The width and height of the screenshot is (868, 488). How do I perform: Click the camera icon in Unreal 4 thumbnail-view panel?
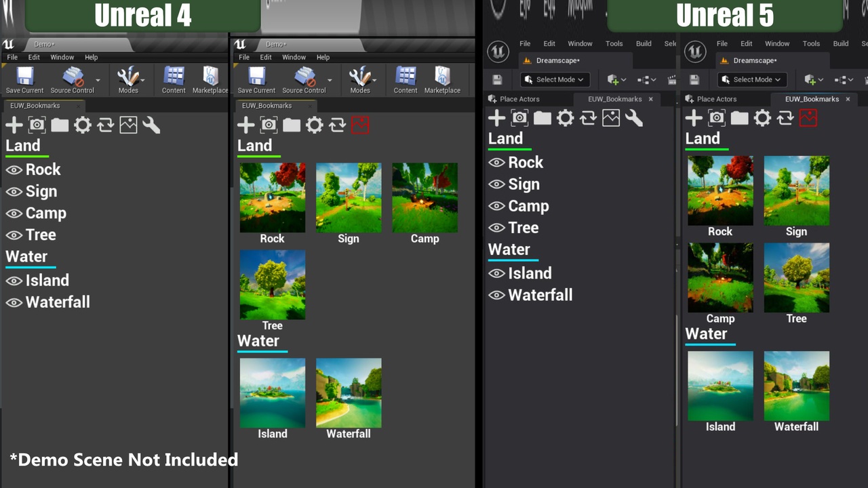click(269, 125)
